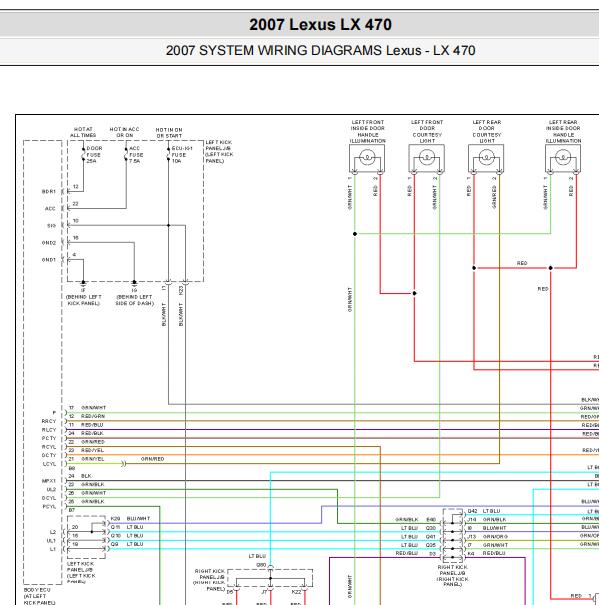Click the 'GRN/BLK E40' connector label
Image resolution: width=599 pixels, height=605 pixels.
click(x=416, y=519)
